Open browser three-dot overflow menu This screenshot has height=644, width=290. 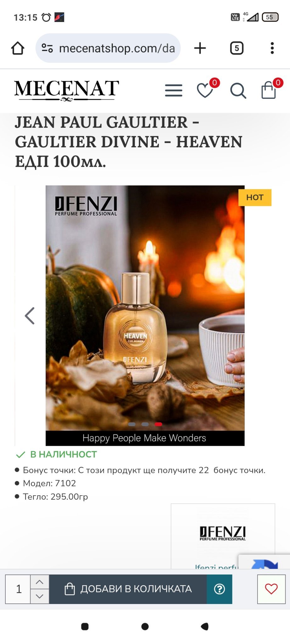point(272,48)
